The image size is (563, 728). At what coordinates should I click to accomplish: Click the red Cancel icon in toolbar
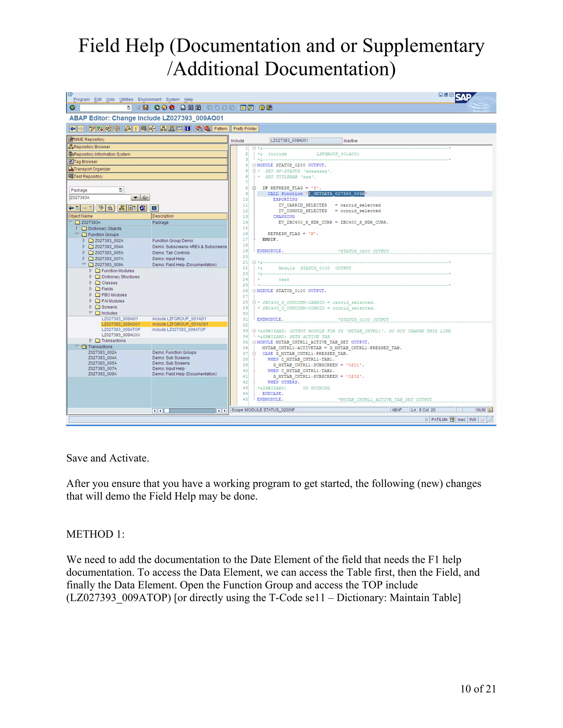(172, 108)
